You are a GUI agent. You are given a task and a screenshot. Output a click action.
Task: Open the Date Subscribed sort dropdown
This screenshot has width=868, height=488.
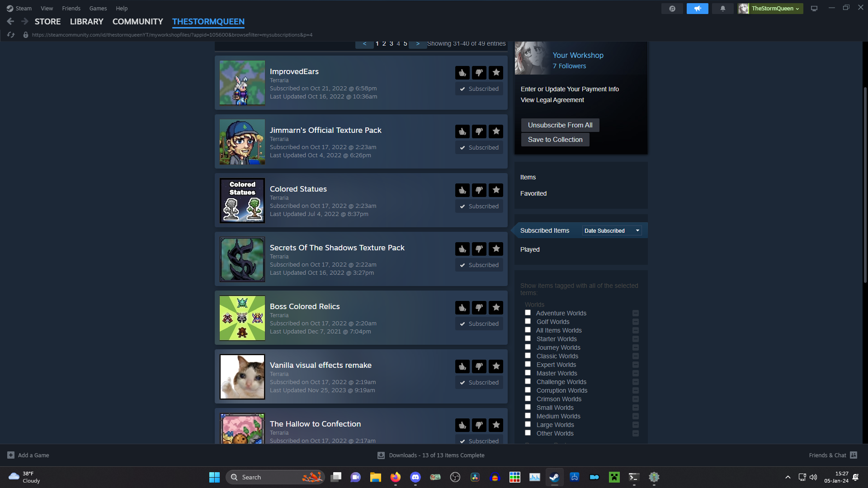coord(612,231)
